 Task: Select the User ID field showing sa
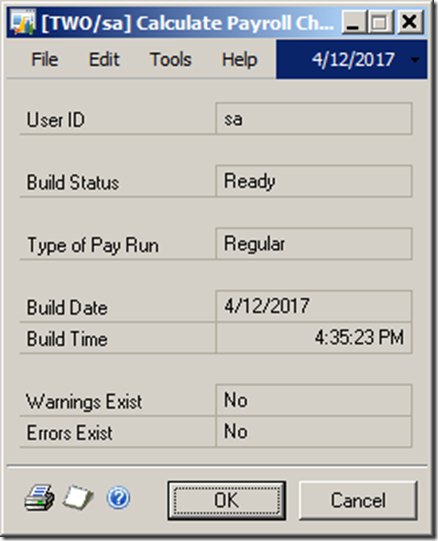pyautogui.click(x=314, y=119)
